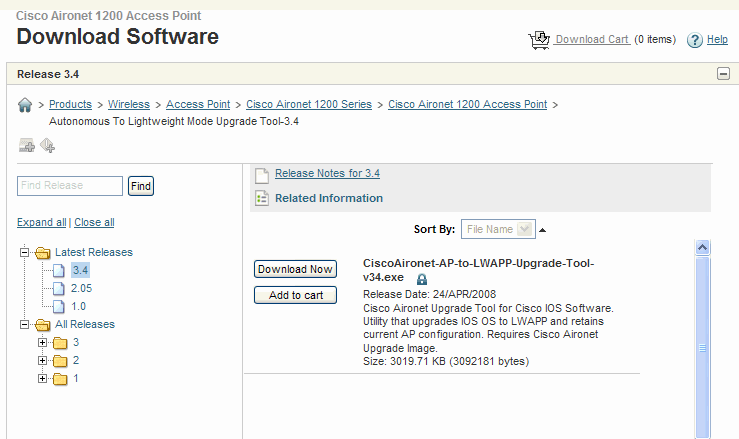Toggle the sort order ascending arrow
The width and height of the screenshot is (739, 439).
(542, 230)
